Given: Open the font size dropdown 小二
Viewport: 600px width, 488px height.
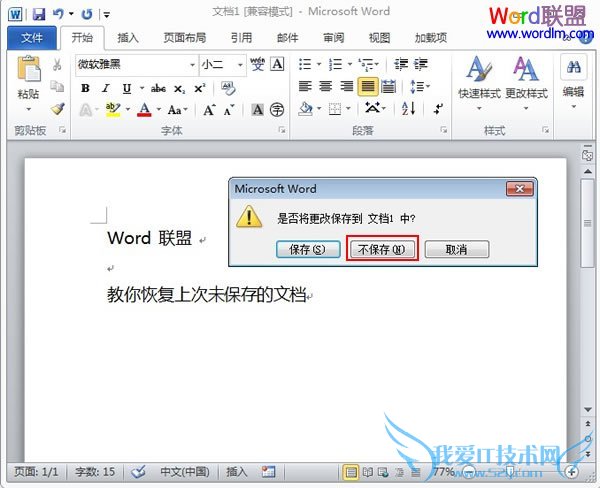Looking at the screenshot, I should tap(240, 65).
